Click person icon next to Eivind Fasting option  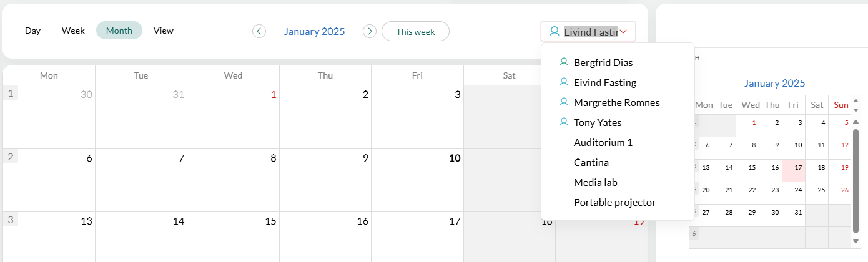click(564, 82)
